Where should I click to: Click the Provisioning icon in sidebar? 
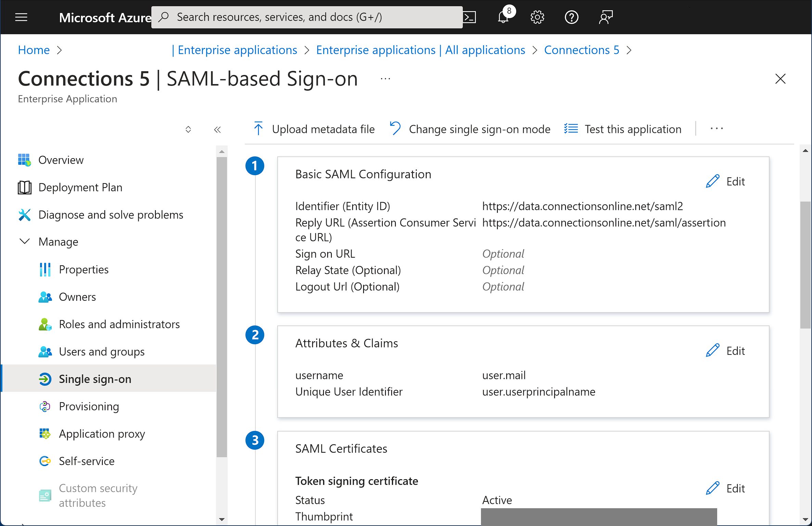click(45, 406)
